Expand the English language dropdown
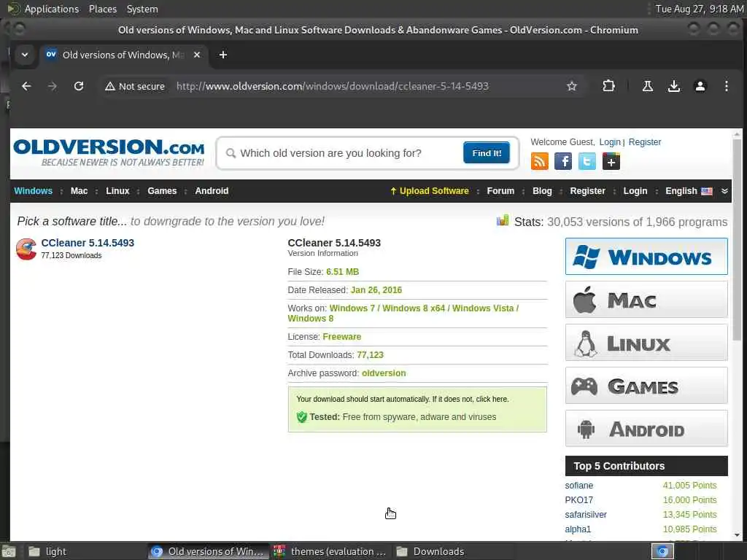Viewport: 747px width, 560px height. 724,191
